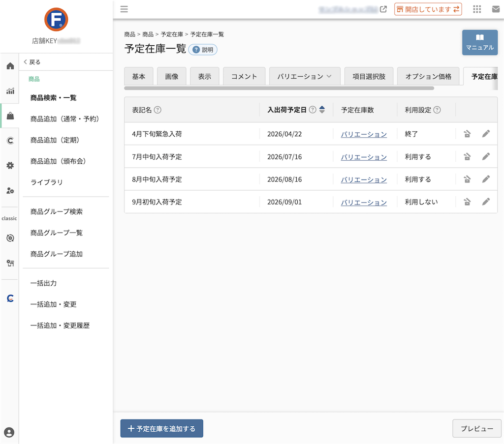Open the gray C sidebar icon

[10, 141]
